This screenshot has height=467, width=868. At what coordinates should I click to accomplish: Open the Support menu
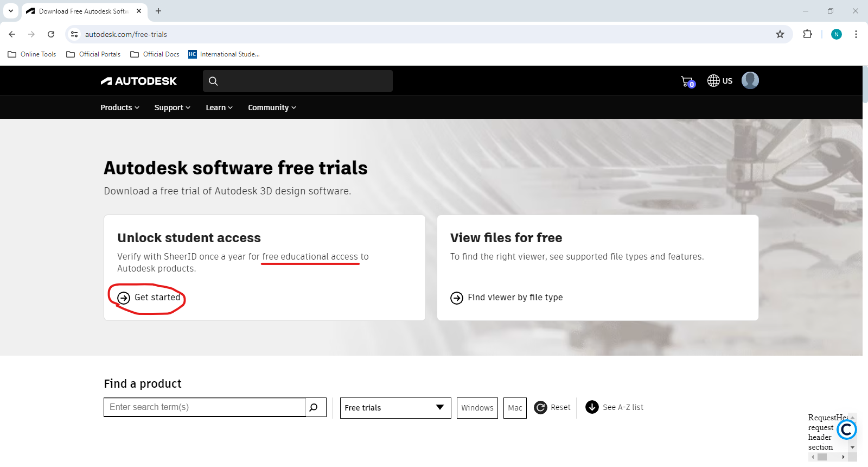tap(173, 108)
